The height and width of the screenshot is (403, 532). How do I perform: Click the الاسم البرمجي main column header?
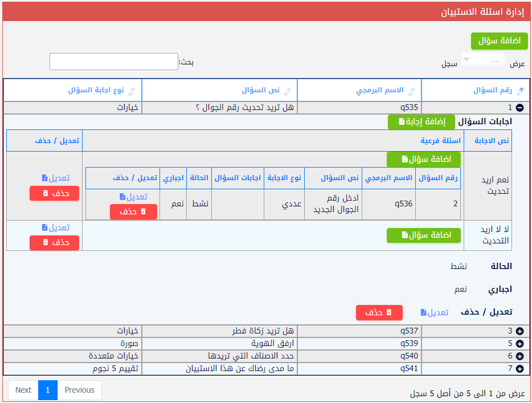pyautogui.click(x=359, y=90)
